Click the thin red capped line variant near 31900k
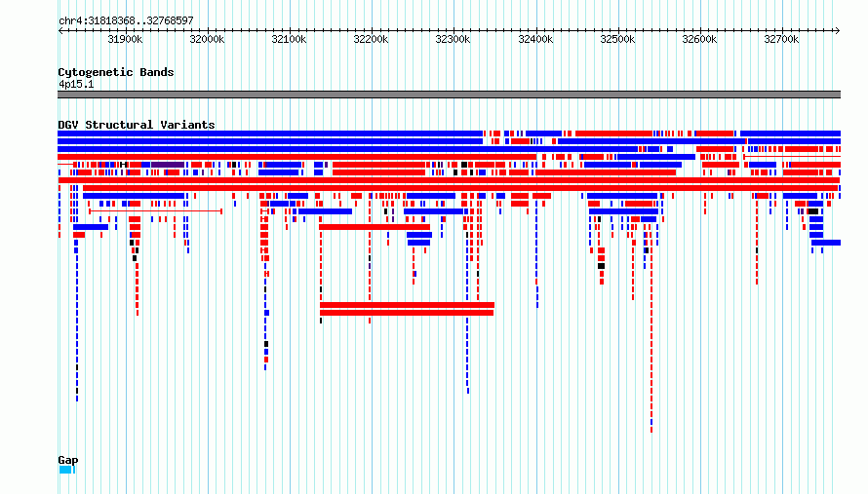 [155, 211]
